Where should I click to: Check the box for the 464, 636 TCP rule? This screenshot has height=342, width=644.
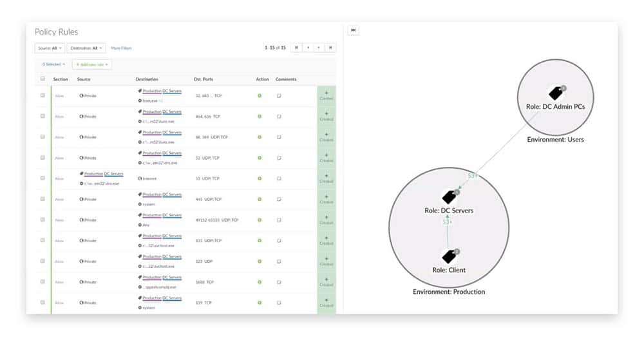pos(43,116)
